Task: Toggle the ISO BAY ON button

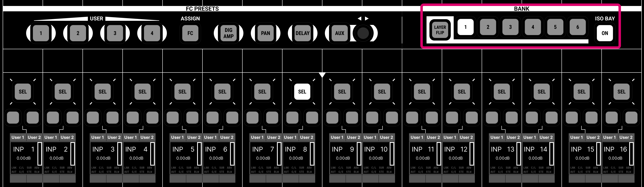Action: 604,33
